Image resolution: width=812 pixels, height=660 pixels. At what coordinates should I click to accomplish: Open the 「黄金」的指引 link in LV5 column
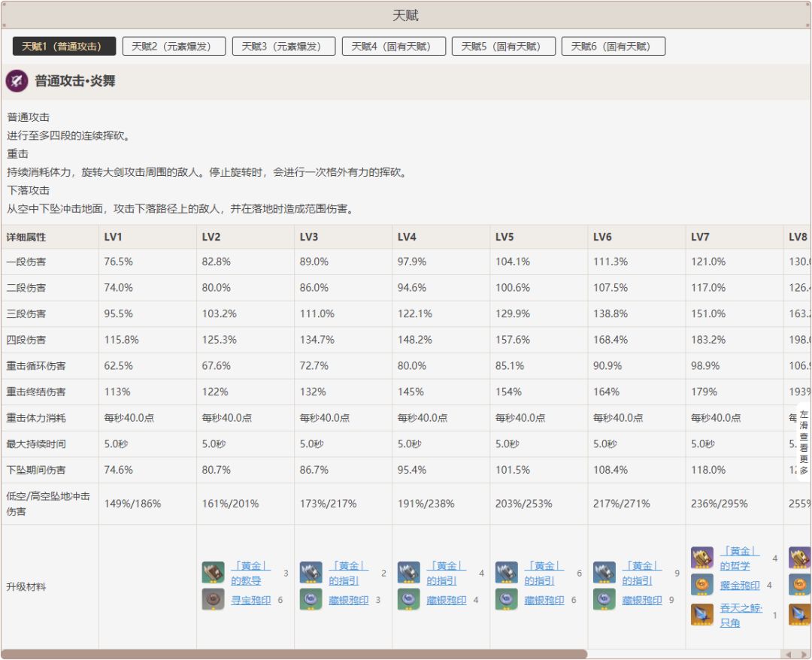pos(544,573)
